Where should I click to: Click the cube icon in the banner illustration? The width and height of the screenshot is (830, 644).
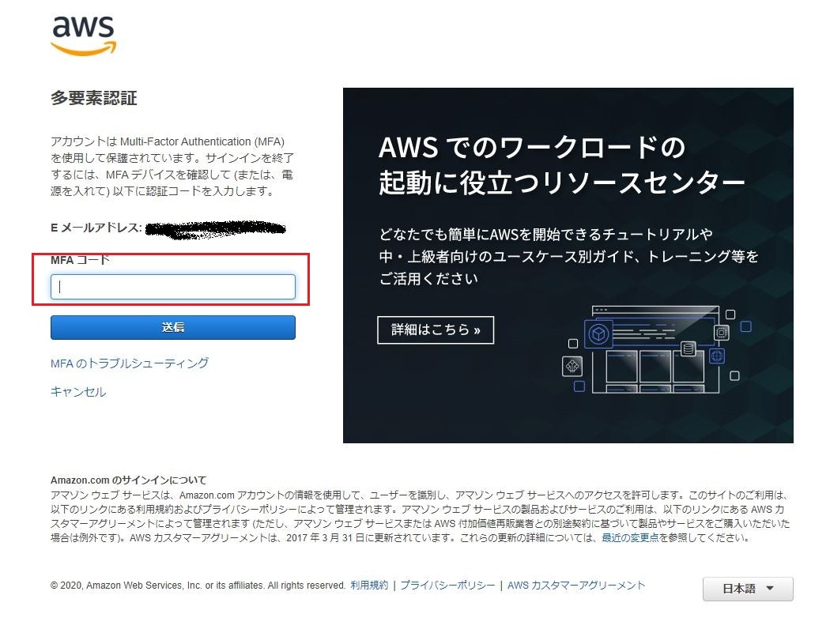click(598, 334)
